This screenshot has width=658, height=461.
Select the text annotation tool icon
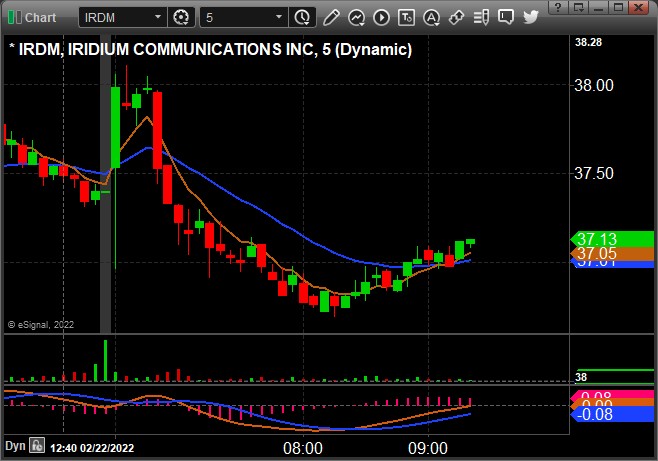point(406,18)
